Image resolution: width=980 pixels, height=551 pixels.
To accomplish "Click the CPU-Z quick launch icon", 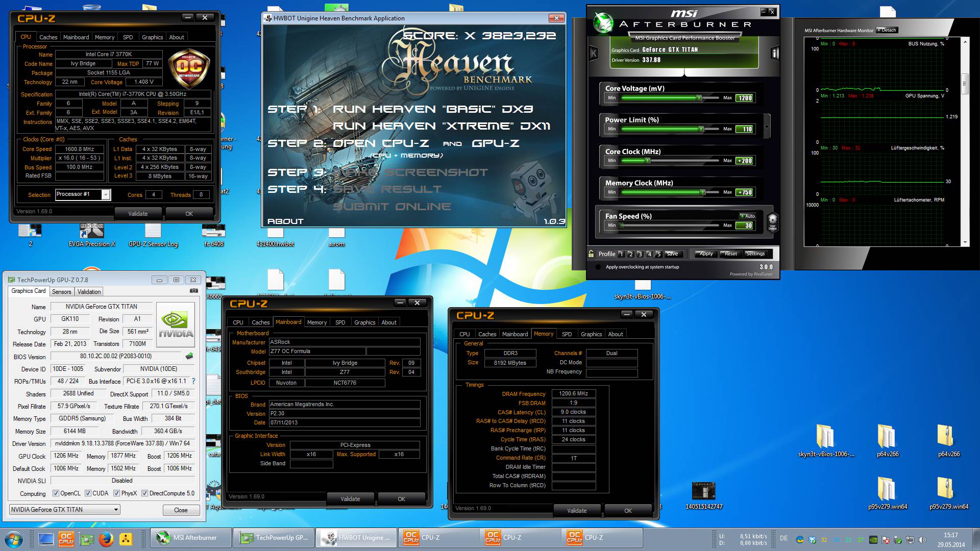I will [66, 539].
